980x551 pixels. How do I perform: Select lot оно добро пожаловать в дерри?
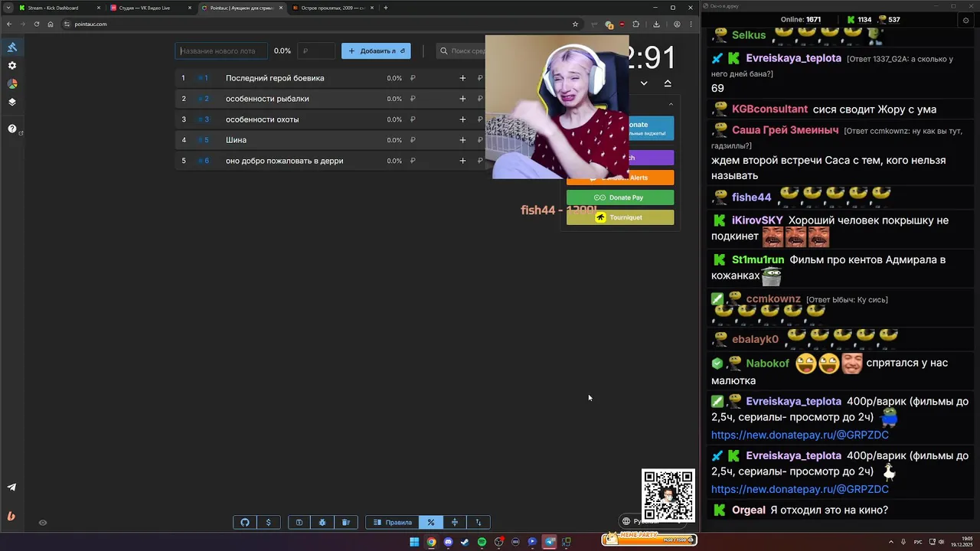click(284, 161)
